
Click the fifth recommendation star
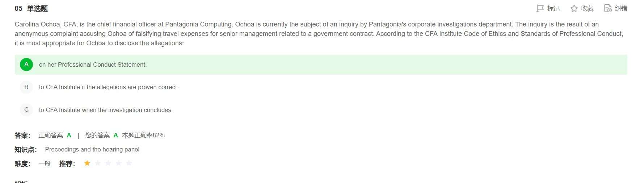click(x=129, y=163)
